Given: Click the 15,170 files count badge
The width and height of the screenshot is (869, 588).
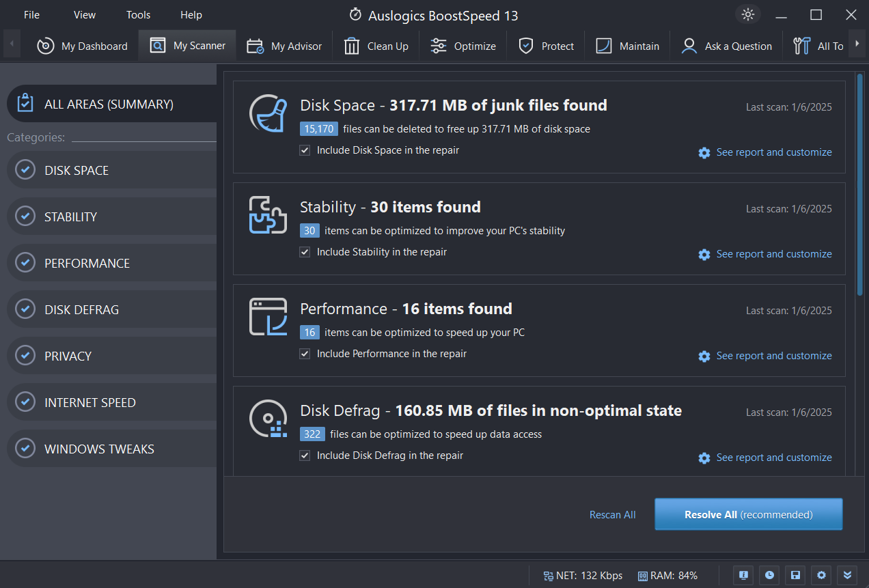Looking at the screenshot, I should [319, 128].
